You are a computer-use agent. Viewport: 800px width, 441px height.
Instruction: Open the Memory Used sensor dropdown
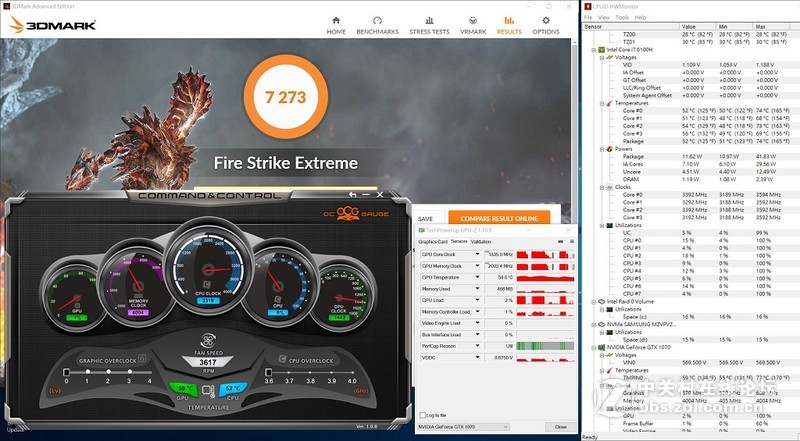click(478, 289)
